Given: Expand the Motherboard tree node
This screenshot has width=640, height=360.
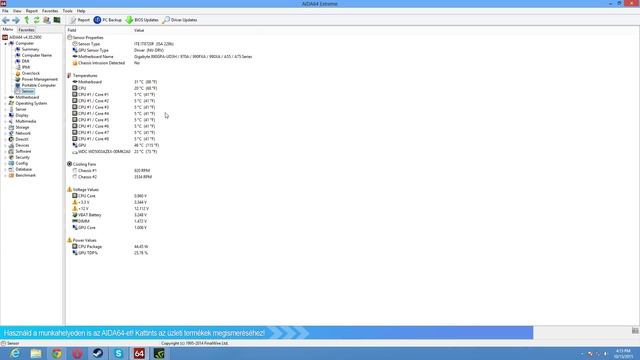Looking at the screenshot, I should tap(5, 98).
